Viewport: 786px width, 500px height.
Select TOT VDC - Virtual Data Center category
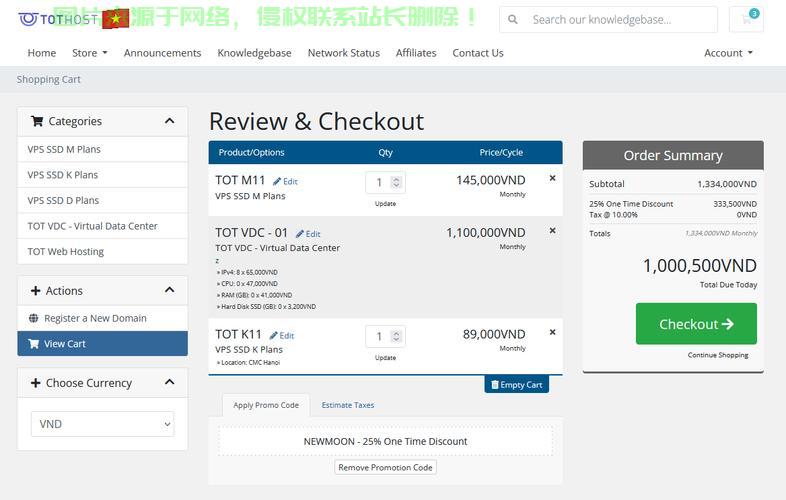[x=103, y=226]
